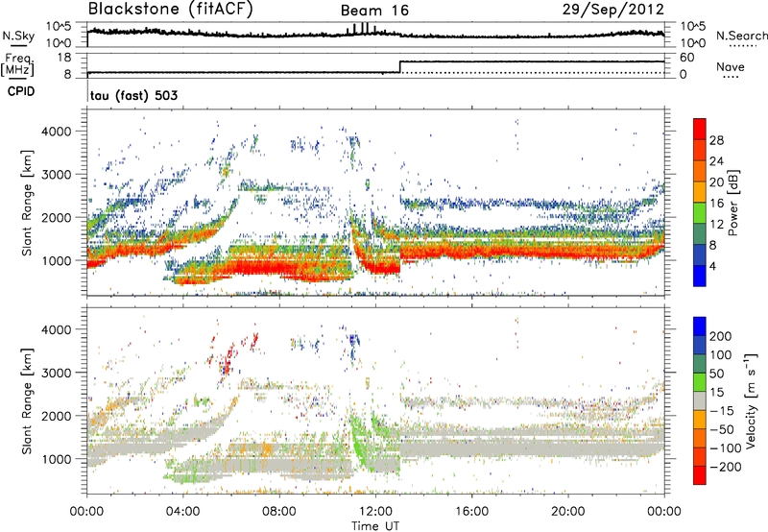Click the 'N.Sky' axis label
This screenshot has width=768, height=532.
pyautogui.click(x=18, y=36)
